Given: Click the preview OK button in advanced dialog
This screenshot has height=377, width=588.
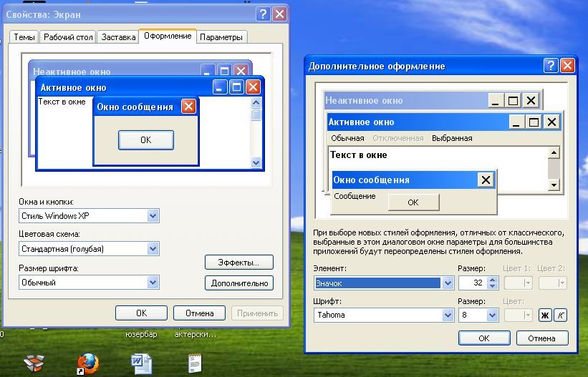Looking at the screenshot, I should pyautogui.click(x=413, y=202).
